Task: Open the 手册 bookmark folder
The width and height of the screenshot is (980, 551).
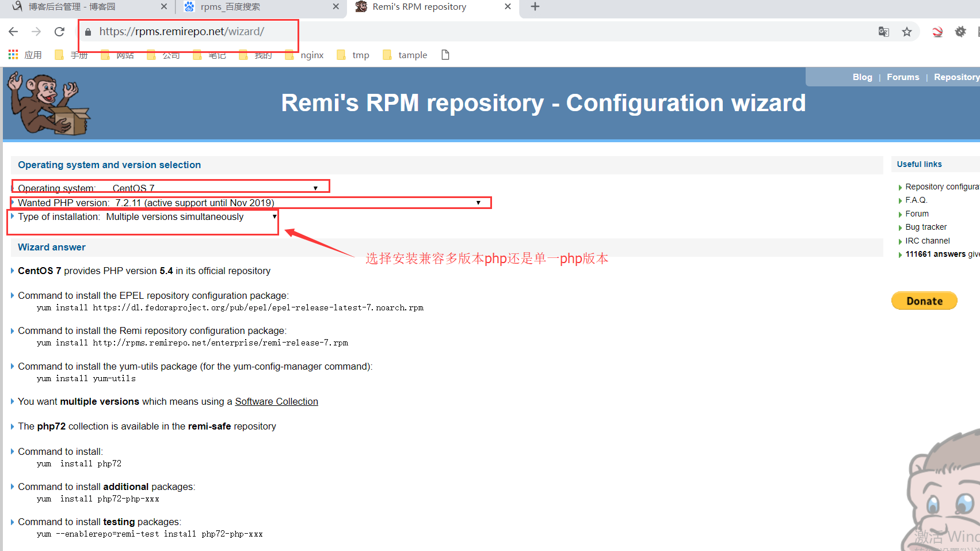Action: tap(71, 55)
